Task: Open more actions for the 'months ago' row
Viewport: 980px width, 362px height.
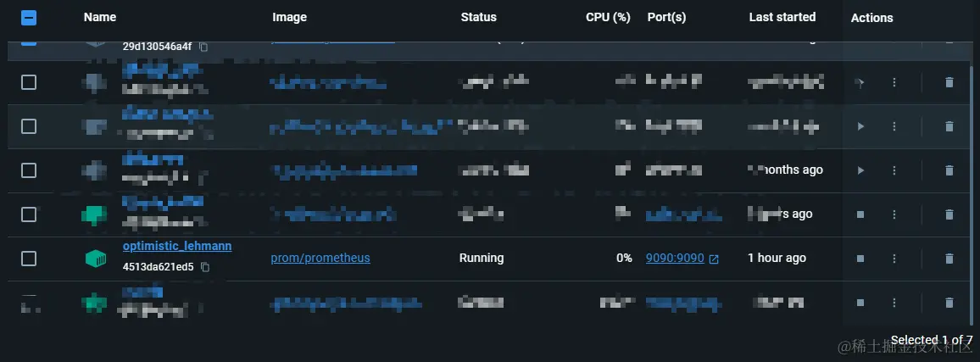Action: [894, 170]
